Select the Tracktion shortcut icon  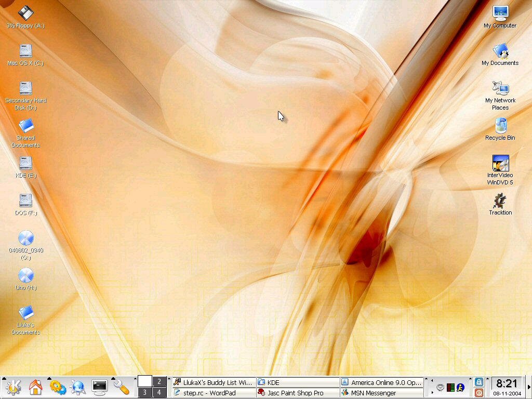click(x=500, y=201)
